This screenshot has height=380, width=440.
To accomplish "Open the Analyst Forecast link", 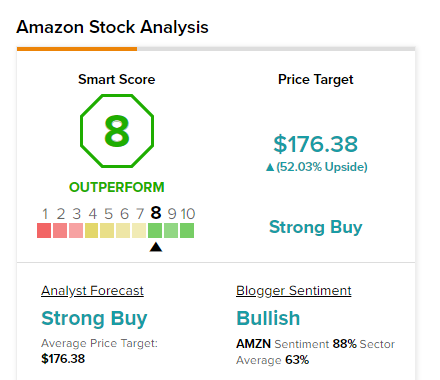I will 92,291.
